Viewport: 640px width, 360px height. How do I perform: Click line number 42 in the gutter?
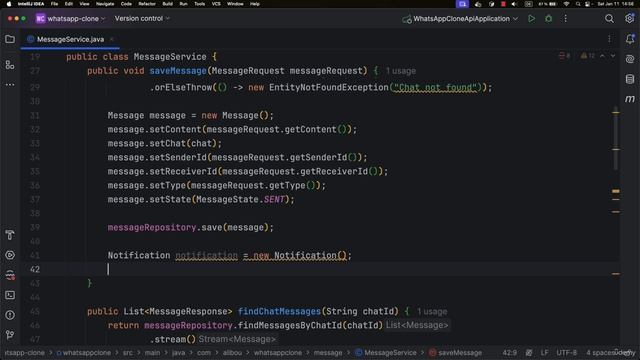(x=35, y=269)
